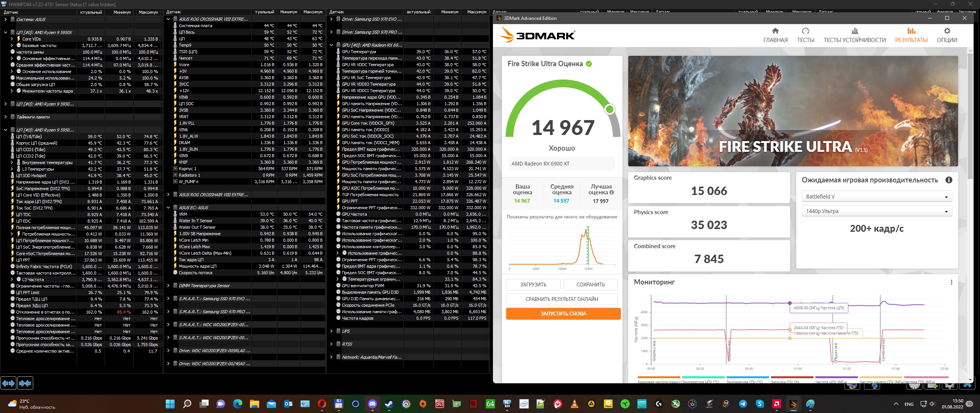Click the HWiNFO collapse columns arrows button
The width and height of the screenshot is (980, 413).
[x=25, y=383]
